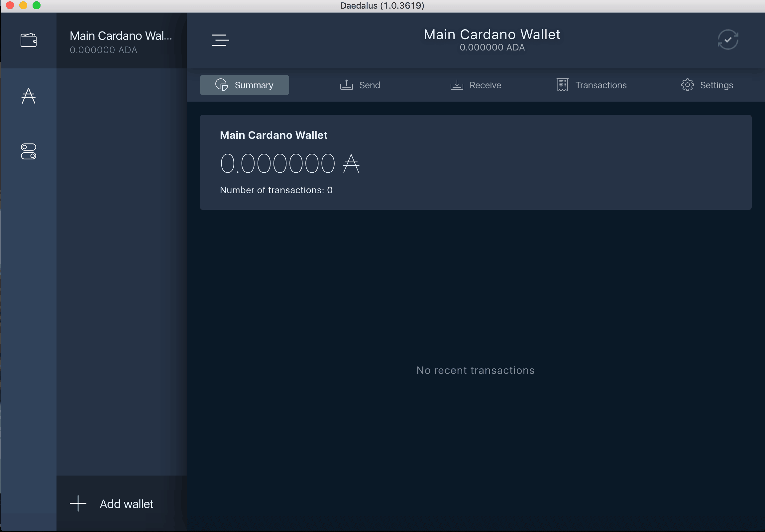Click the ADA balance display area

click(289, 163)
